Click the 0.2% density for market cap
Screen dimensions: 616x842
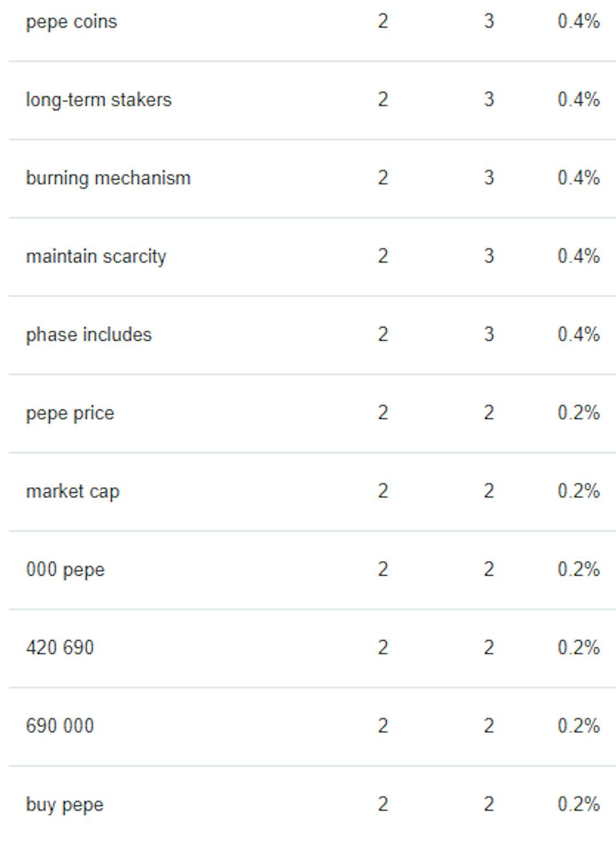[x=578, y=491]
